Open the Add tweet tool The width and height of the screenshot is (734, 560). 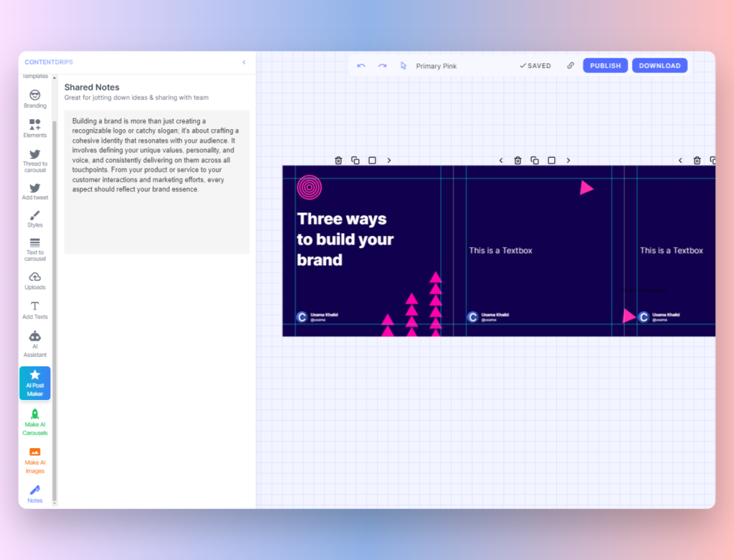[x=34, y=191]
